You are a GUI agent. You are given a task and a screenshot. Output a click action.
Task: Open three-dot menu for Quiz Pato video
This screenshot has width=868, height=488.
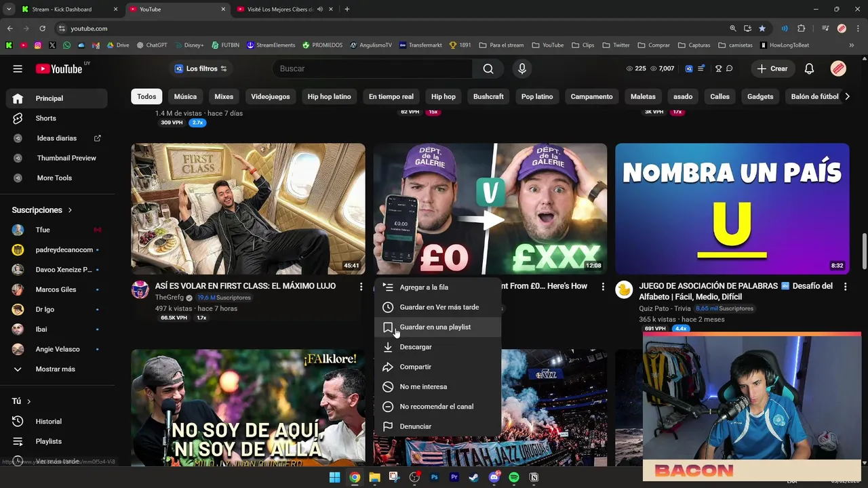845,287
